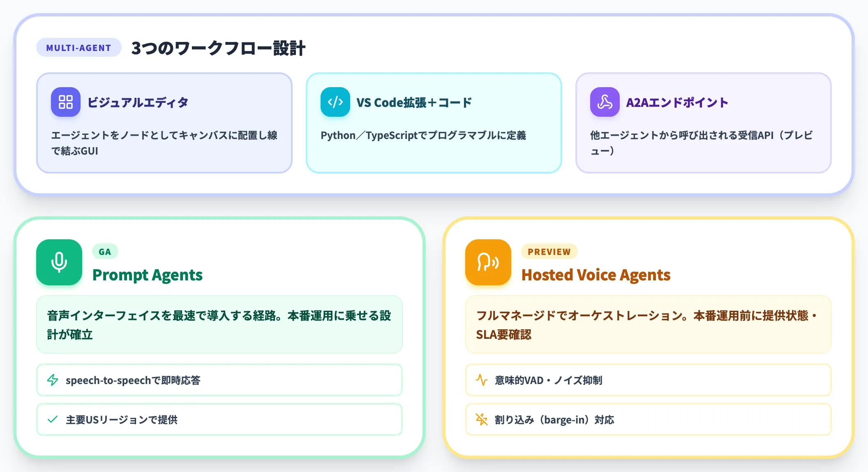Click the VS Code code-brackets icon
868x472 pixels.
tap(335, 102)
